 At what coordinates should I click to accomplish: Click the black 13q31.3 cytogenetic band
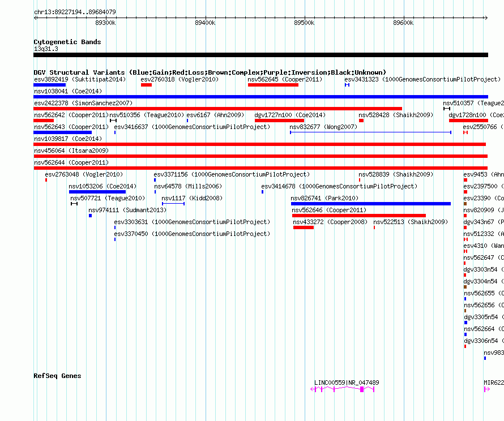click(x=260, y=55)
